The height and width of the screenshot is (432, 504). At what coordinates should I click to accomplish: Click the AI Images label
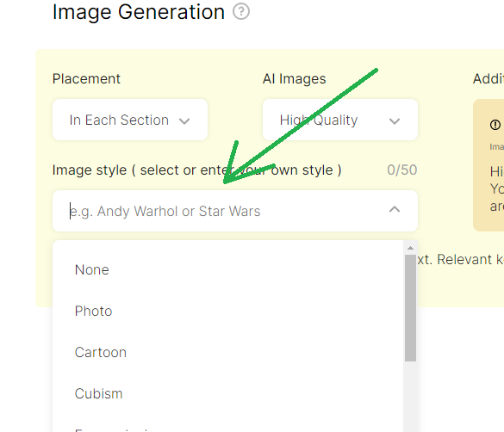(x=294, y=78)
